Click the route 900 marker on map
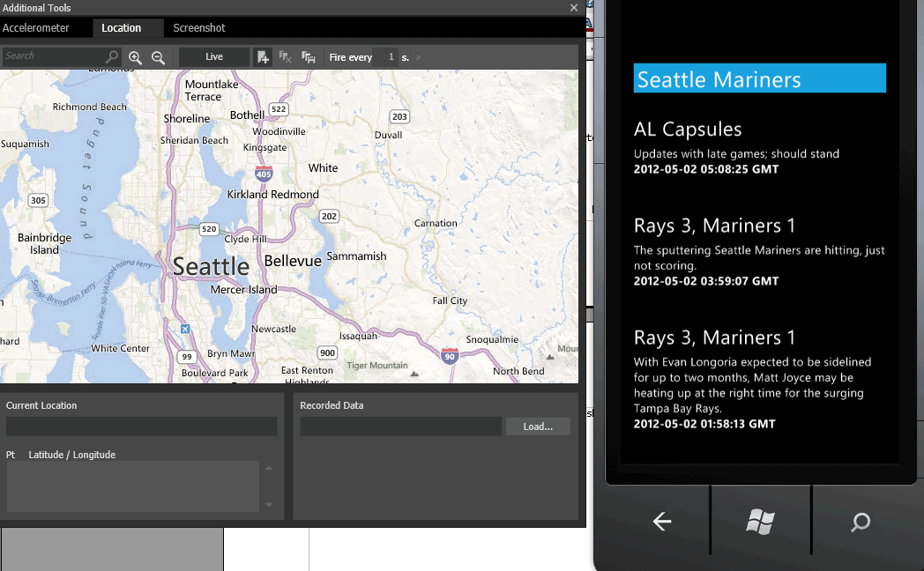Image resolution: width=924 pixels, height=571 pixels. click(327, 353)
